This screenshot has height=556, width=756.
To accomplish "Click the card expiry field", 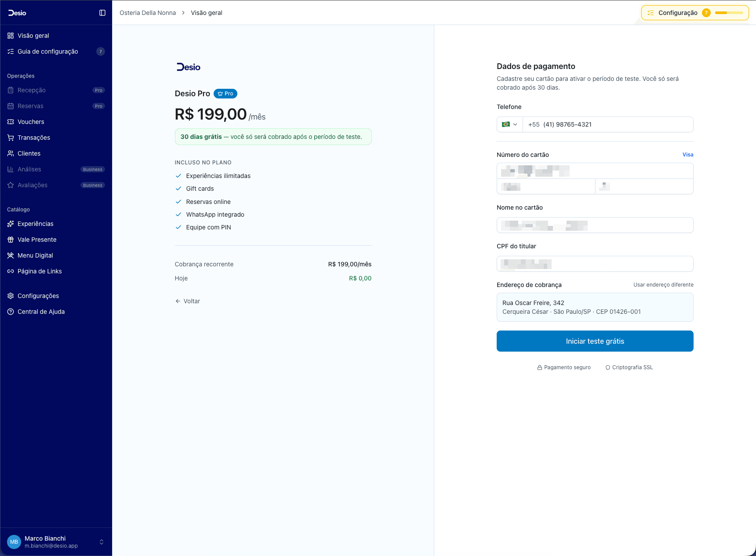I will coord(546,186).
